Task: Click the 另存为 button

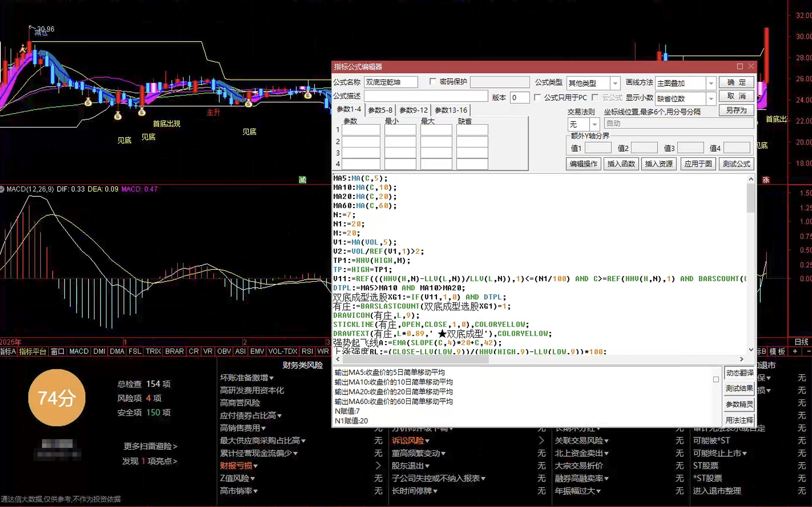Action: [736, 110]
